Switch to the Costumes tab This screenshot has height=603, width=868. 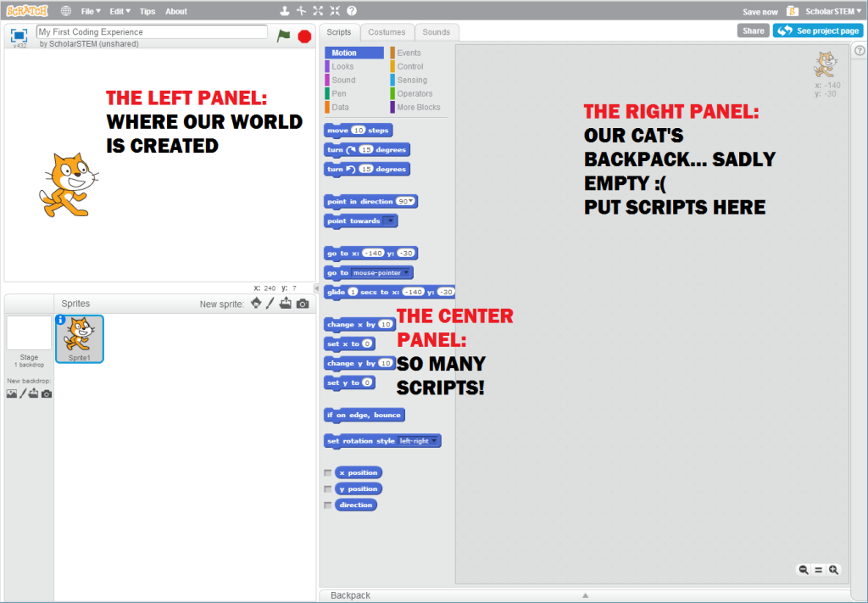[387, 32]
